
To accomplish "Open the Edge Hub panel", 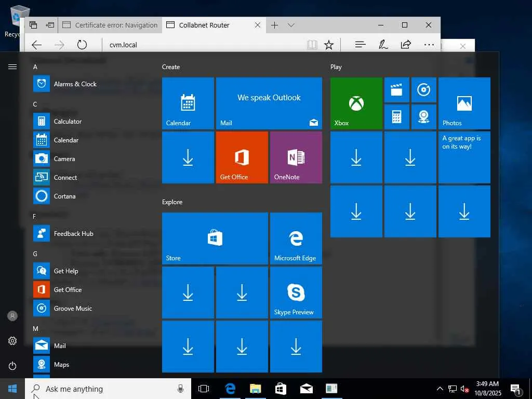I will (x=361, y=45).
